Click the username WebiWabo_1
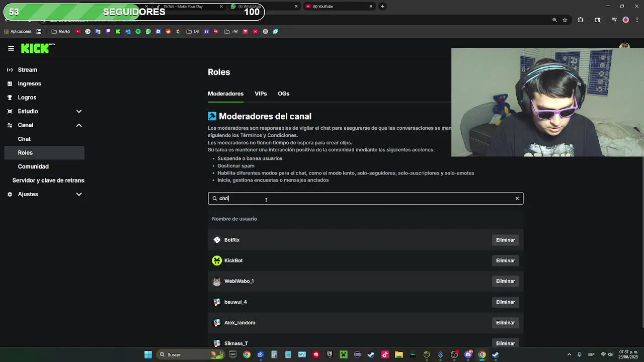The image size is (644, 362). click(x=239, y=281)
